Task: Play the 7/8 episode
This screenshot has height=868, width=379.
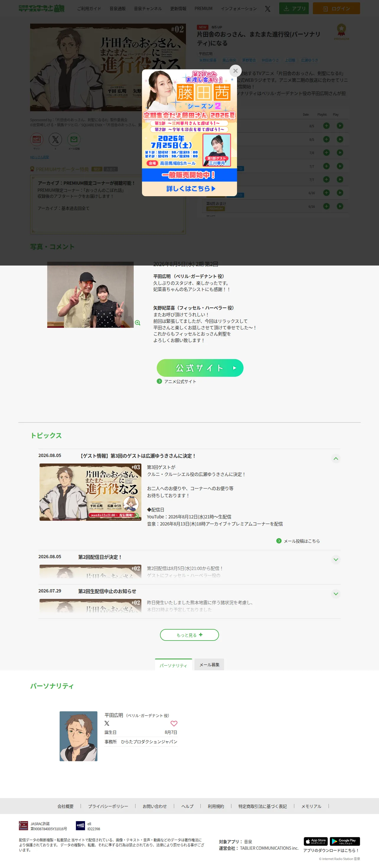Action: point(340,153)
